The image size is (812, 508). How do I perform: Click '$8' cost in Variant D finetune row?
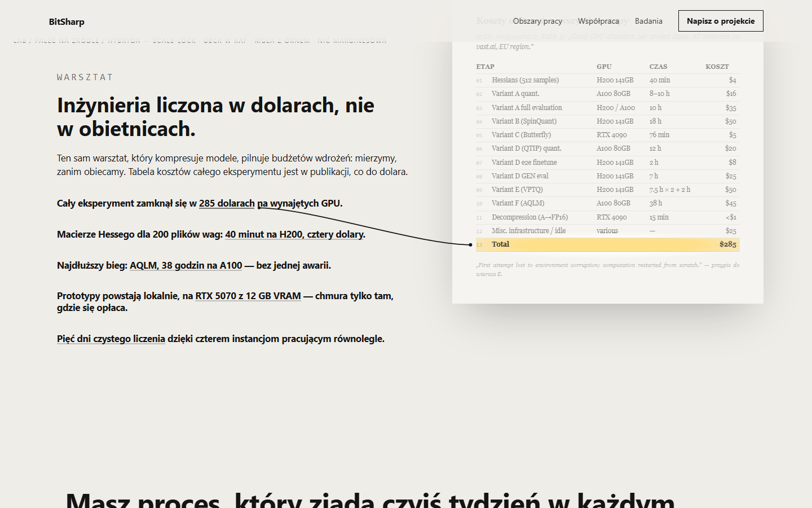732,163
